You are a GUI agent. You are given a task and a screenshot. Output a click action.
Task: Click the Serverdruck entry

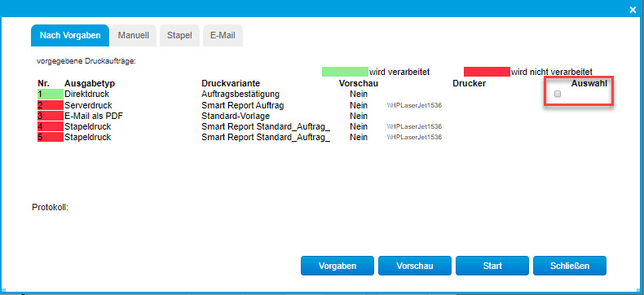(x=88, y=105)
